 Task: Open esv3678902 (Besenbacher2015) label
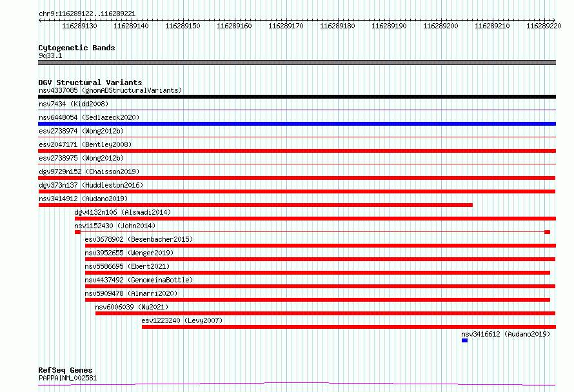tap(139, 239)
